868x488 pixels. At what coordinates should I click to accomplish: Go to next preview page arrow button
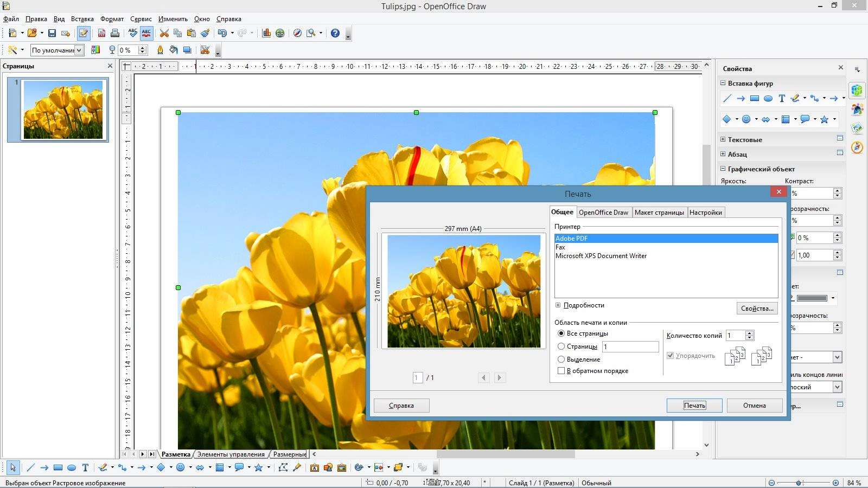pyautogui.click(x=500, y=377)
